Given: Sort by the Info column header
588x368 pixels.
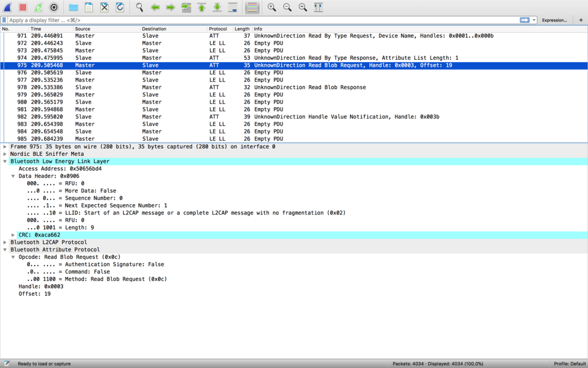Looking at the screenshot, I should 420,29.
